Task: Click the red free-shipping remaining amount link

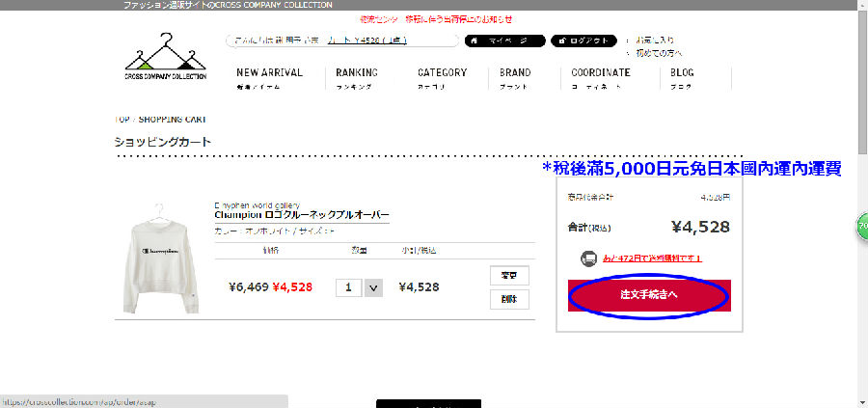Action: 652,258
